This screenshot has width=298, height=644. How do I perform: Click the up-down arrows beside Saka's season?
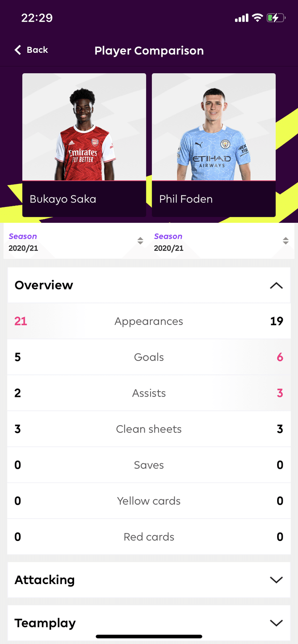(x=140, y=241)
